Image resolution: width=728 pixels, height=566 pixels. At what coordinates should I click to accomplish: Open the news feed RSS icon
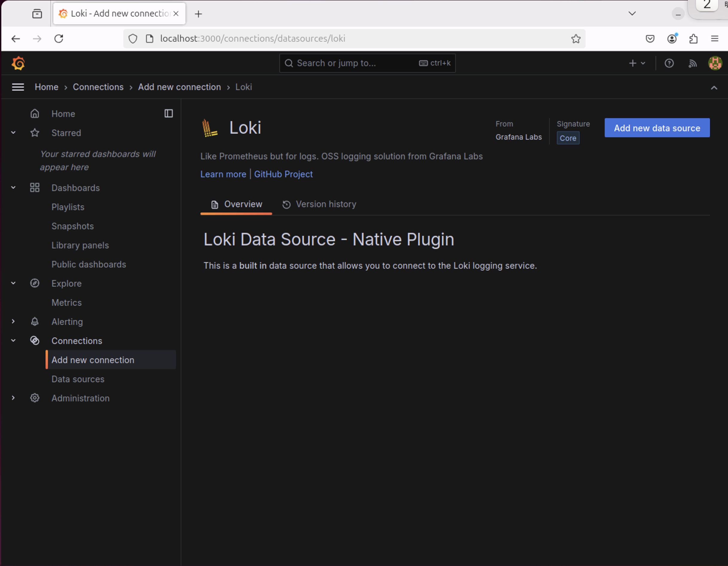click(x=692, y=63)
